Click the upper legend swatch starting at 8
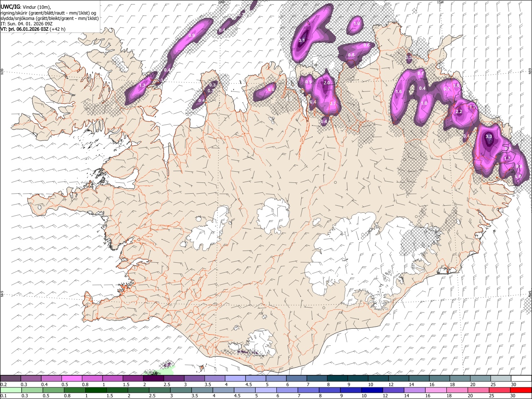 (337, 378)
